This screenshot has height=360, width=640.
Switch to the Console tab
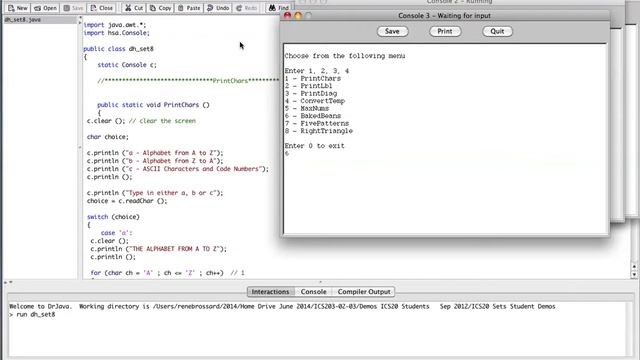[313, 292]
